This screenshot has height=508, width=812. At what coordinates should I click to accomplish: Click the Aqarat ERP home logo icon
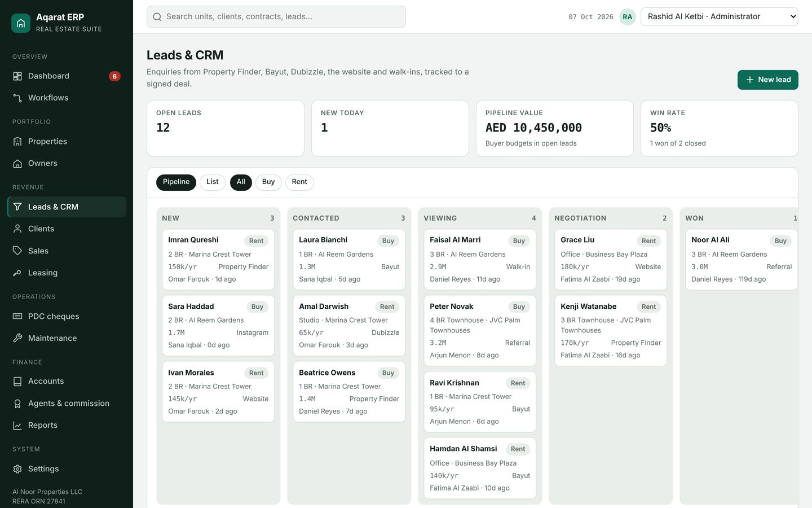click(x=21, y=23)
